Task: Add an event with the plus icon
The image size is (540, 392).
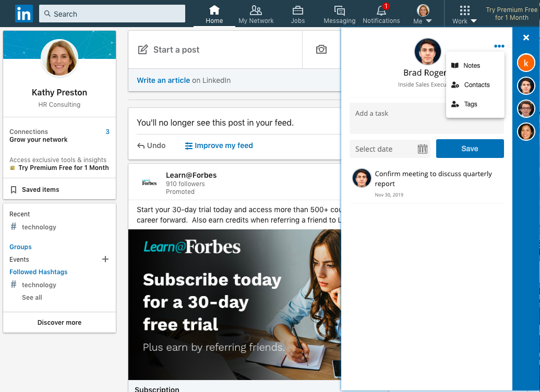Action: (105, 259)
